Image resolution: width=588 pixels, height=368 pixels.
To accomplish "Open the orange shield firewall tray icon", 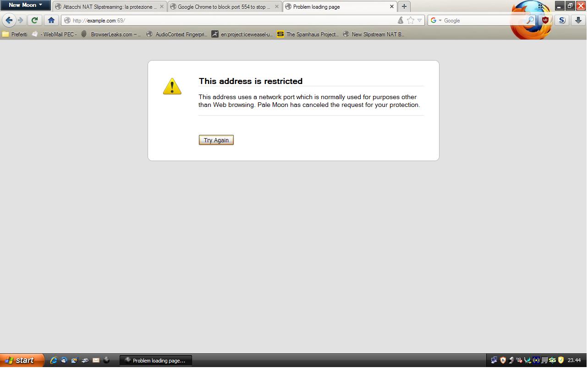I will 503,360.
